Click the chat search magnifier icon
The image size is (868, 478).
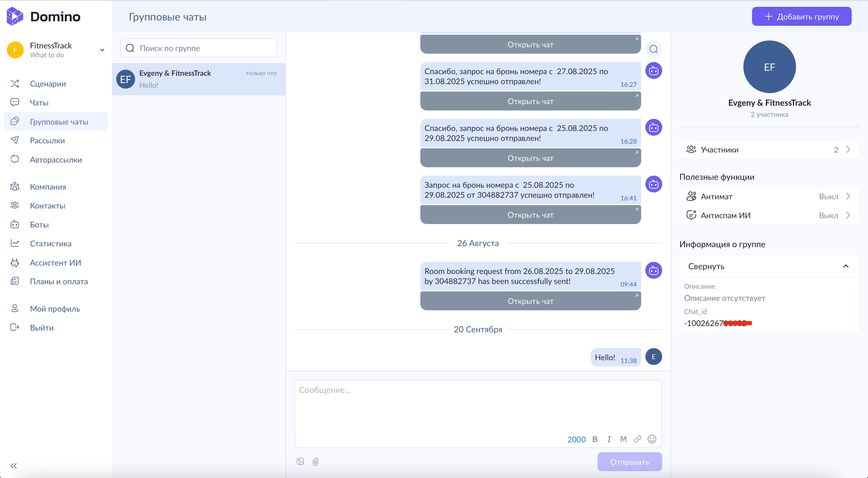(x=653, y=49)
